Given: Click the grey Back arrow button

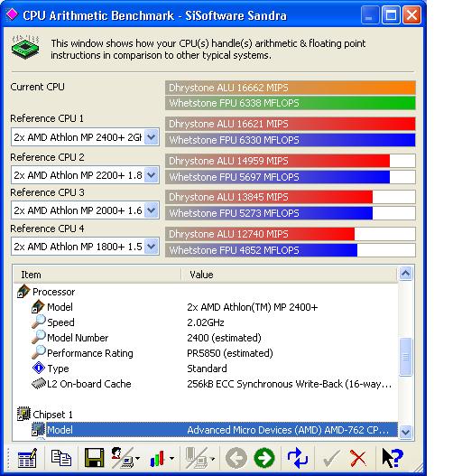Looking at the screenshot, I should pyautogui.click(x=236, y=458).
